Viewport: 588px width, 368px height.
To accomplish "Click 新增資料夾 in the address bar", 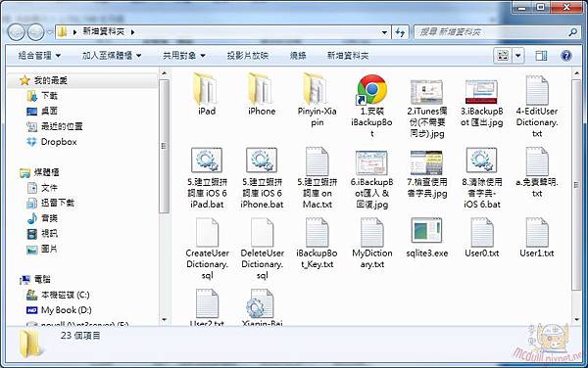I will pos(103,32).
